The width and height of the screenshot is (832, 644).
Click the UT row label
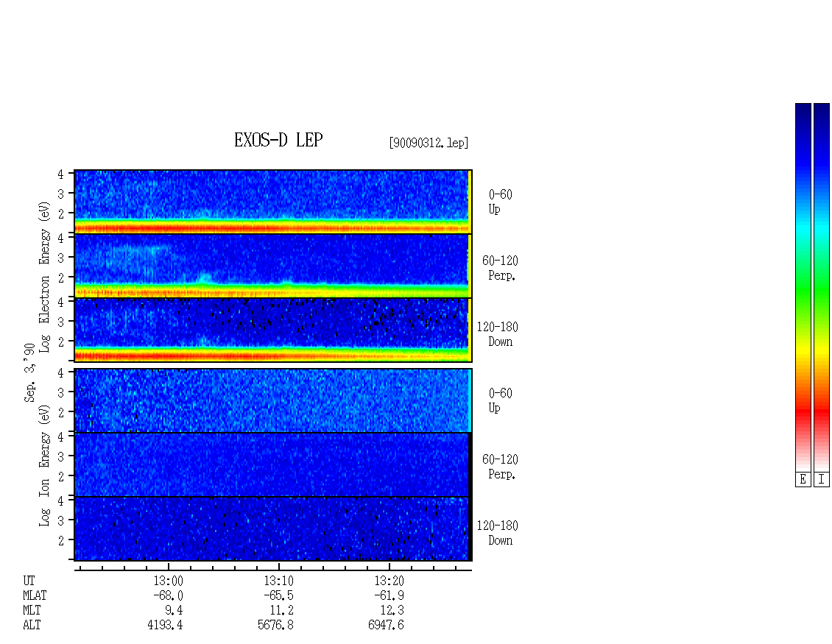(29, 581)
